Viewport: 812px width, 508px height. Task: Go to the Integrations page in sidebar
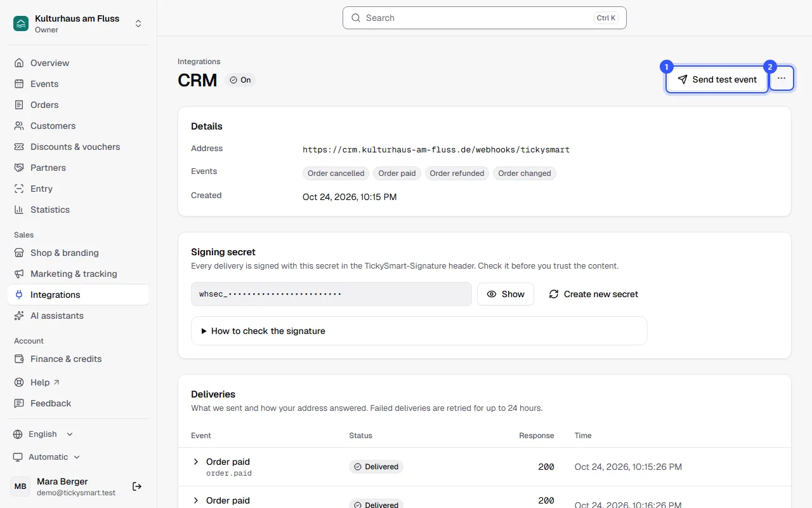pos(79,295)
